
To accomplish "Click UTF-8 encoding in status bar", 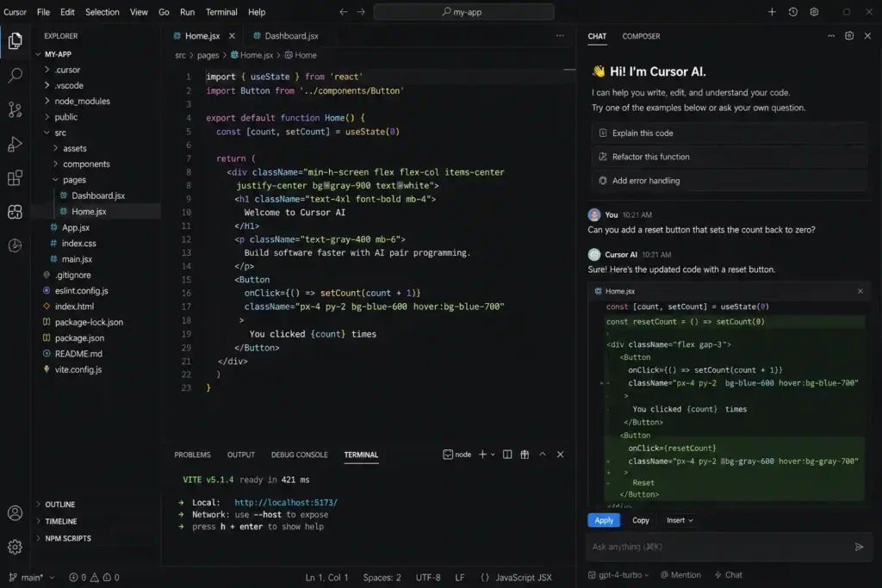I will point(428,578).
